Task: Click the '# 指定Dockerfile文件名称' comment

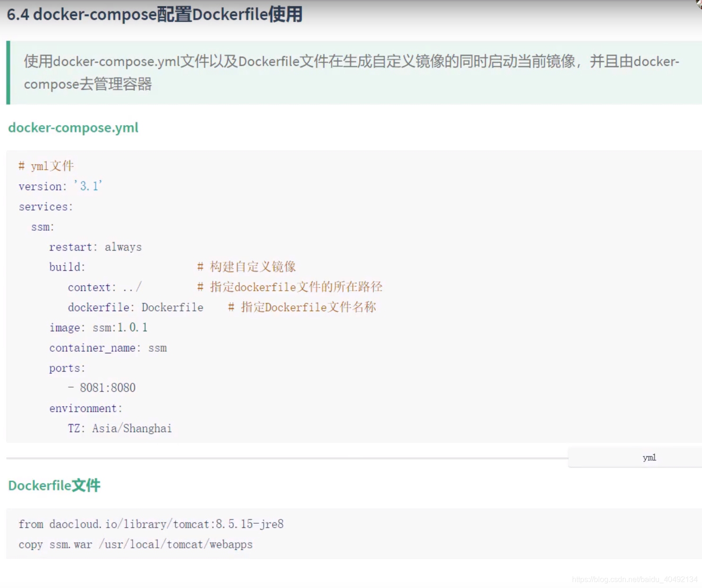Action: pos(302,307)
